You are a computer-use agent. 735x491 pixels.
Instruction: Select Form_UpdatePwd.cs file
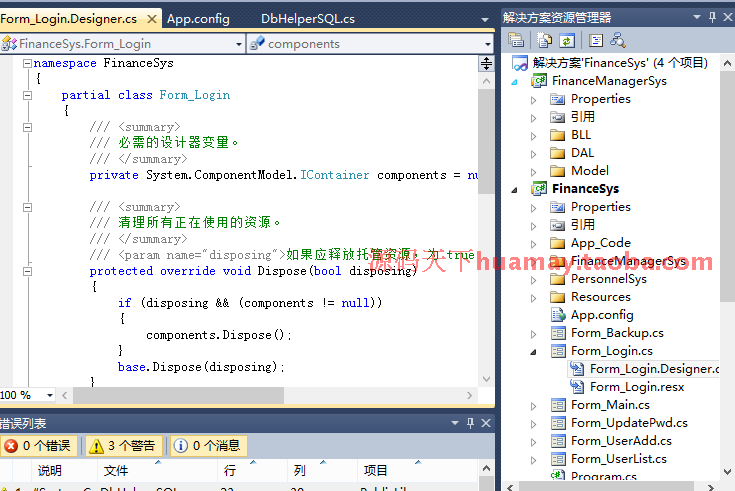(x=629, y=423)
